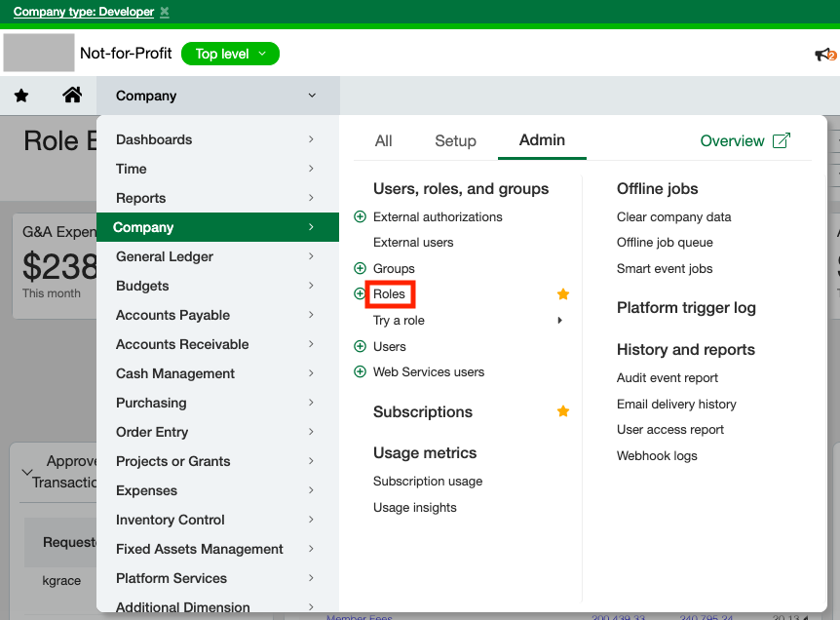
Task: Open External authorizations
Action: pos(438,216)
